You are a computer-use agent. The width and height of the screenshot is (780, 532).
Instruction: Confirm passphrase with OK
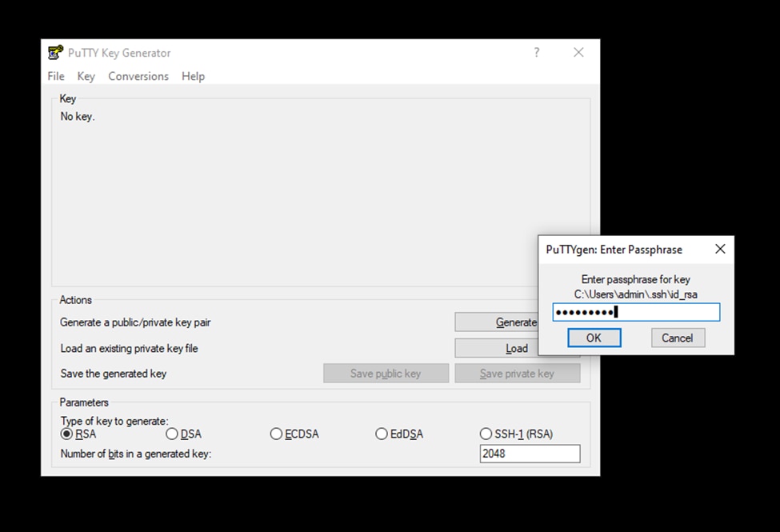click(x=594, y=338)
